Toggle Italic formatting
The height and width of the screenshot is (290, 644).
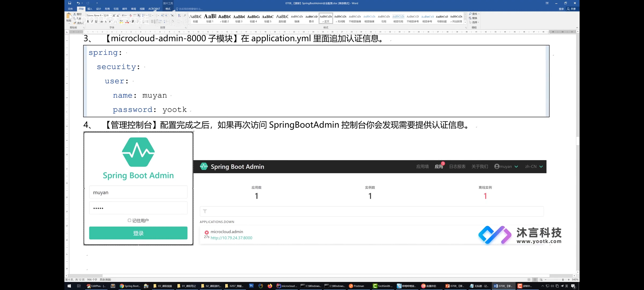tap(92, 21)
